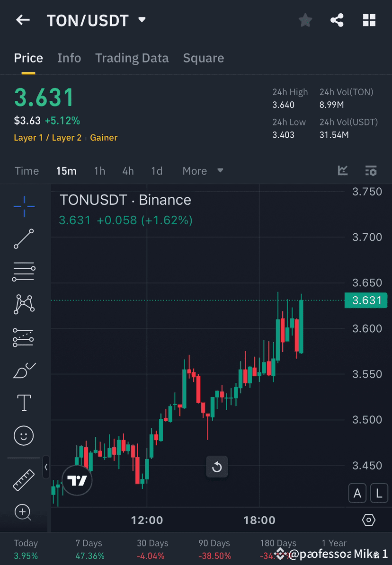Viewport: 392px width, 565px height.
Task: Open the indicators panel icon
Action: (x=342, y=171)
